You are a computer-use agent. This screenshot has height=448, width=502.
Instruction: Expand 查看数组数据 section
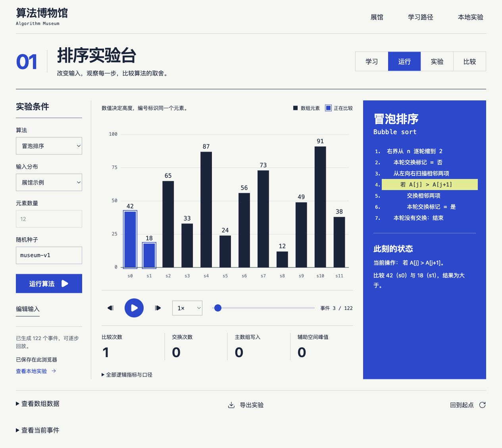[x=38, y=404]
